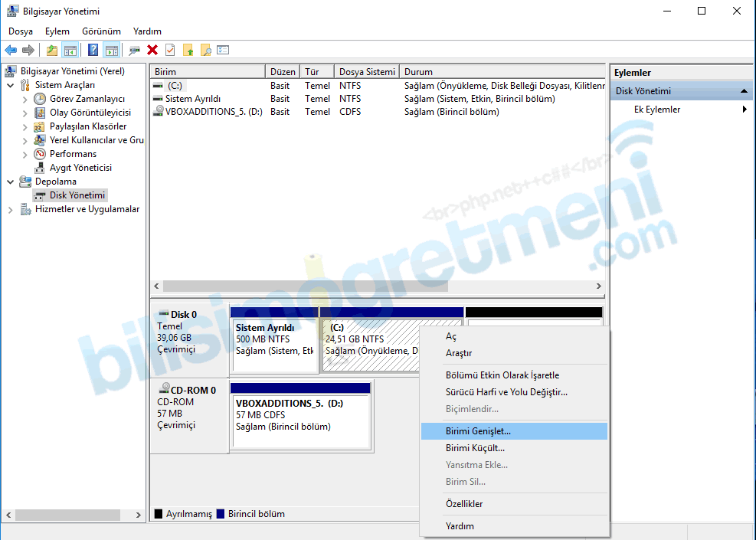Image resolution: width=756 pixels, height=540 pixels.
Task: Open the Eylem menu in menu bar
Action: (57, 31)
